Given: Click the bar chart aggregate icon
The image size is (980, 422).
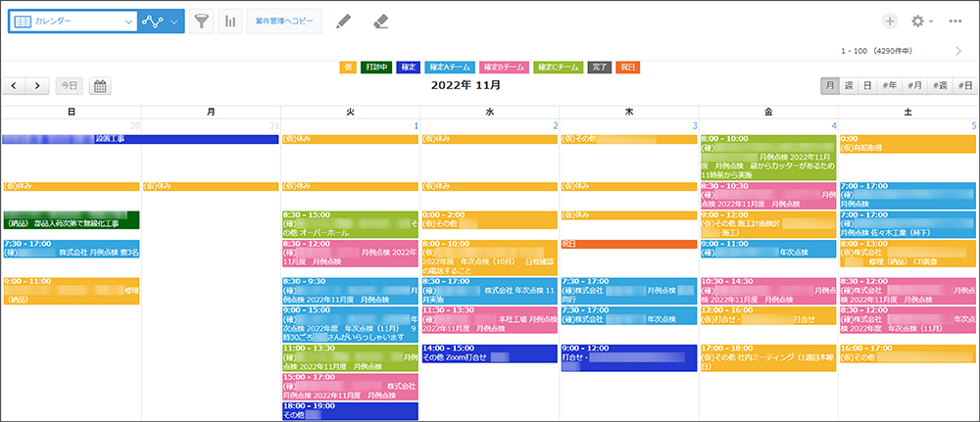Looking at the screenshot, I should (x=230, y=21).
